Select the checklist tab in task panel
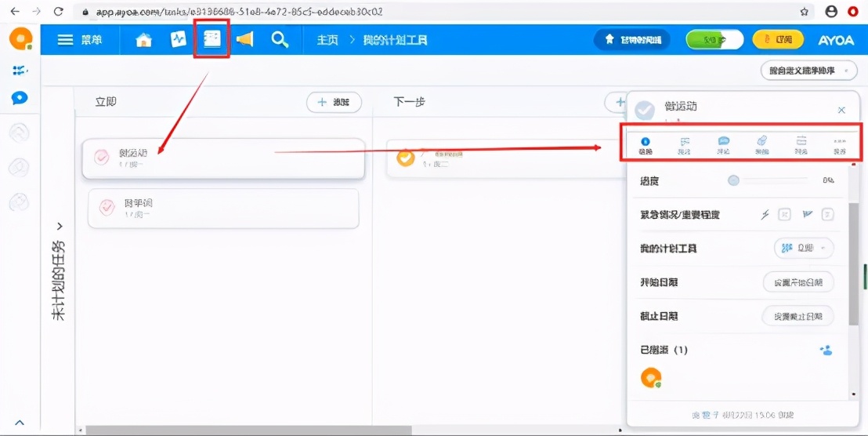868x436 pixels. (685, 146)
